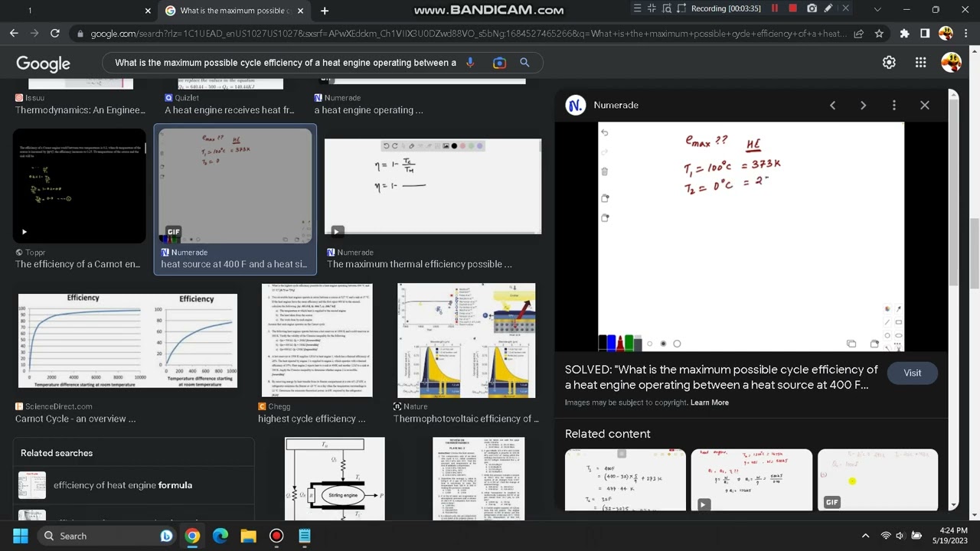Click the taskbar Search box
The height and width of the screenshot is (551, 980).
click(x=107, y=536)
